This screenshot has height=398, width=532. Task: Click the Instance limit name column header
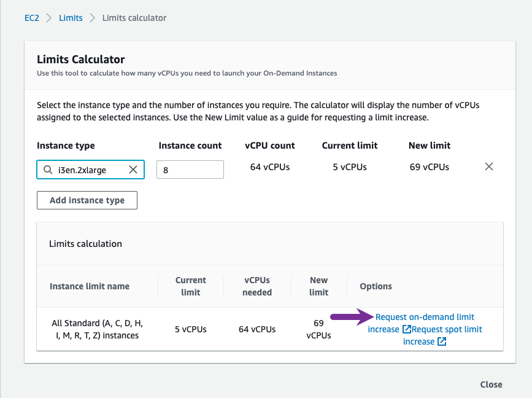coord(90,286)
